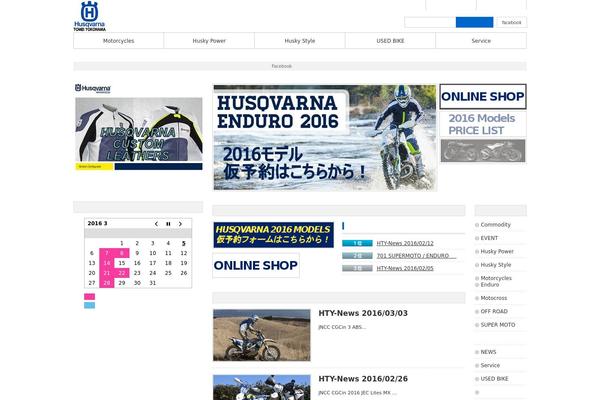The image size is (600, 400).
Task: Select calendar date 8 highlighted pink
Action: pos(122,253)
